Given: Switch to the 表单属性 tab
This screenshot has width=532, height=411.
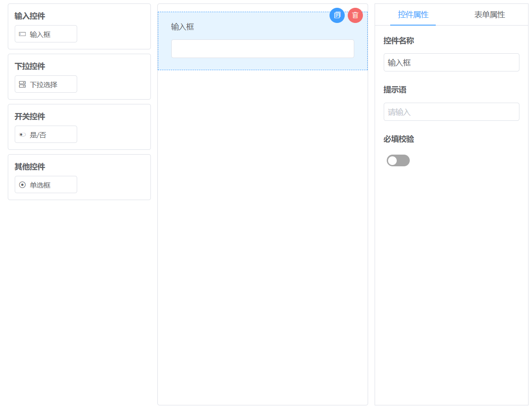Looking at the screenshot, I should [489, 14].
